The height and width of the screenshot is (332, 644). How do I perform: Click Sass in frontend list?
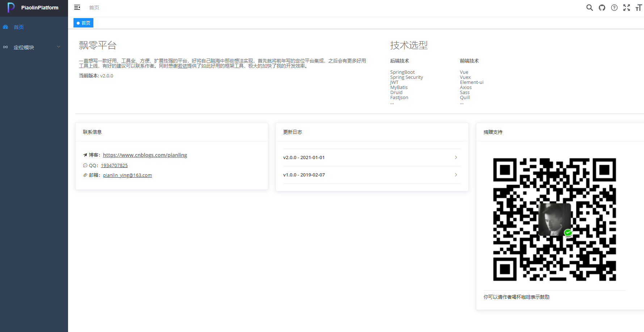tap(465, 92)
